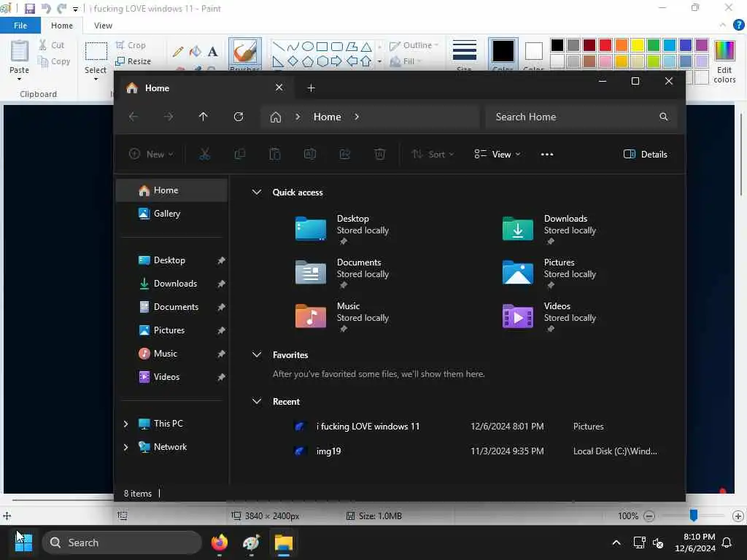Click the Save icon in Paint title bar
747x560 pixels.
[29, 9]
